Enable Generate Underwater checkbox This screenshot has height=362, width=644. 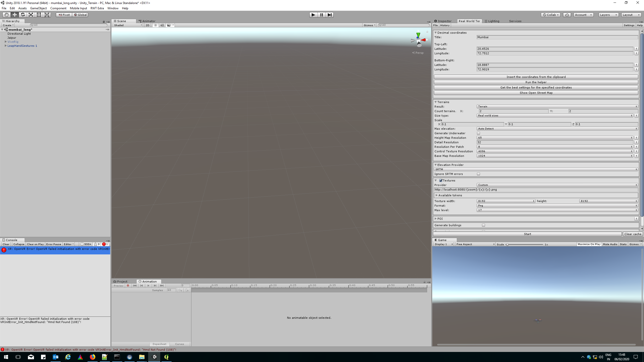click(478, 133)
